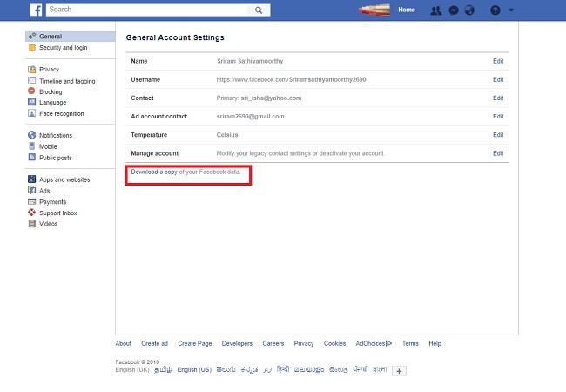Click the Download a copy link
Image resolution: width=566 pixels, height=392 pixels.
153,172
